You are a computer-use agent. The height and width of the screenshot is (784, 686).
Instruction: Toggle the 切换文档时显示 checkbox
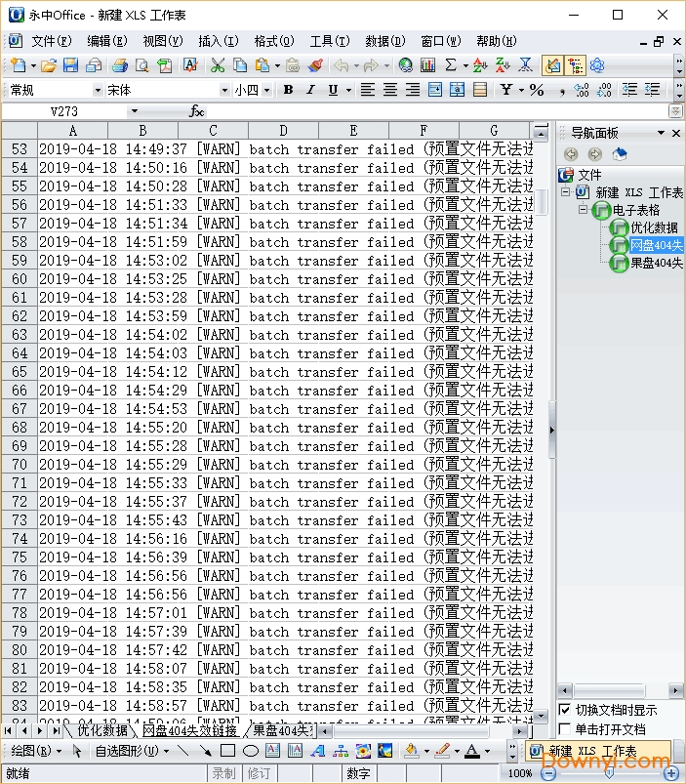pyautogui.click(x=565, y=710)
